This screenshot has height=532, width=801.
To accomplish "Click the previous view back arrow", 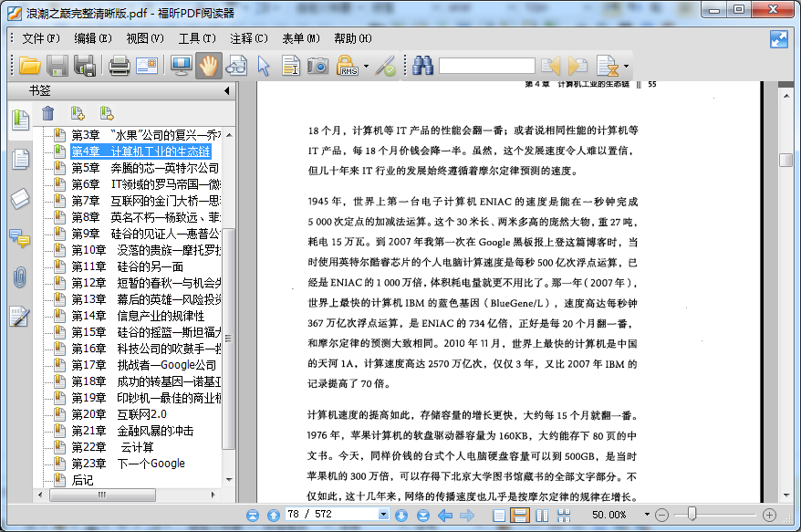I will click(445, 516).
